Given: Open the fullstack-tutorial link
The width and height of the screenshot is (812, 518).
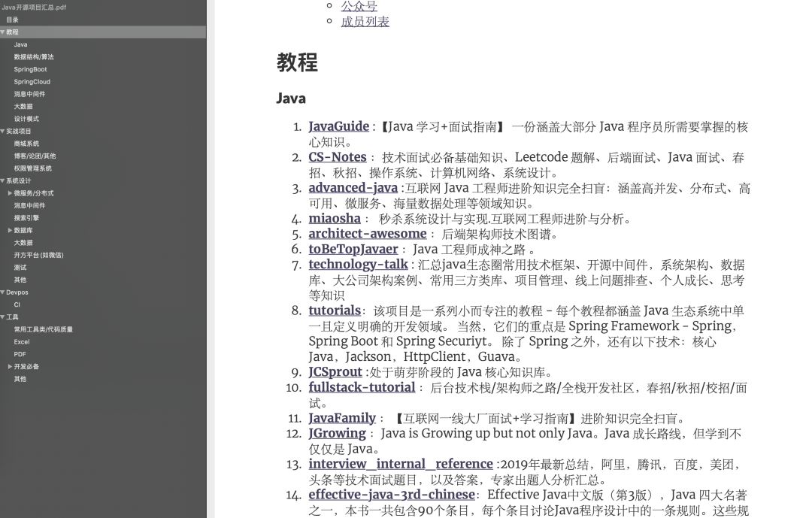Looking at the screenshot, I should (x=362, y=387).
